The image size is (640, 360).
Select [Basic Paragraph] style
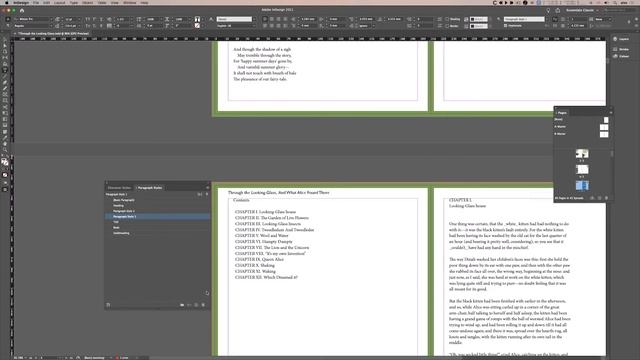(x=158, y=200)
